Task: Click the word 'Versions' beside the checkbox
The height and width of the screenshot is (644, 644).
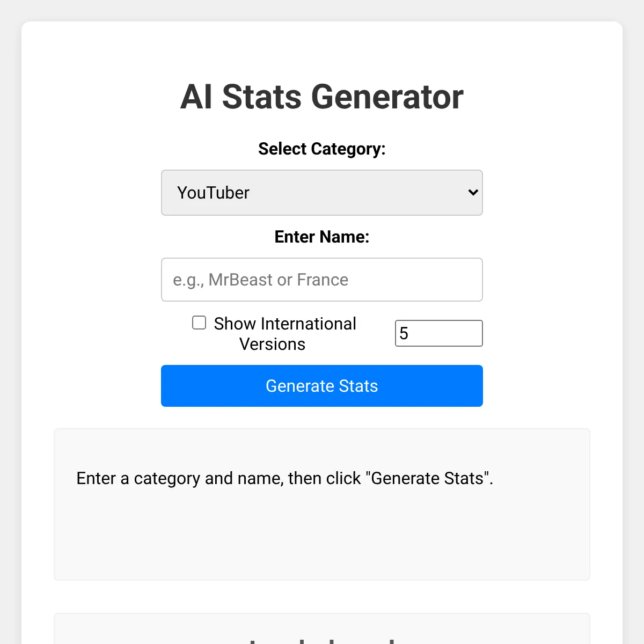Action: point(272,344)
